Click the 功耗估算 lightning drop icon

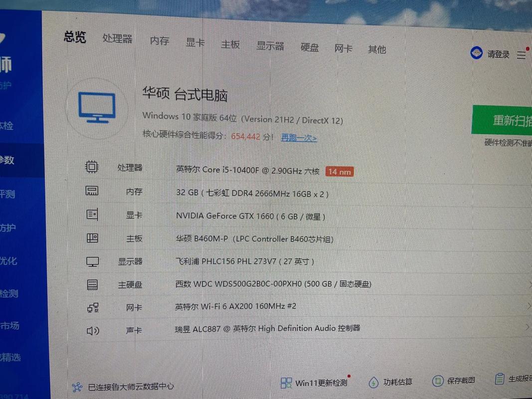point(373,383)
